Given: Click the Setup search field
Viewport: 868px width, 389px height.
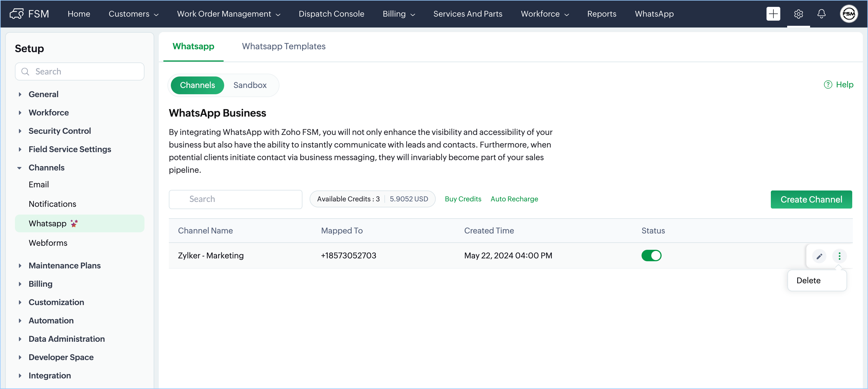Looking at the screenshot, I should [80, 71].
